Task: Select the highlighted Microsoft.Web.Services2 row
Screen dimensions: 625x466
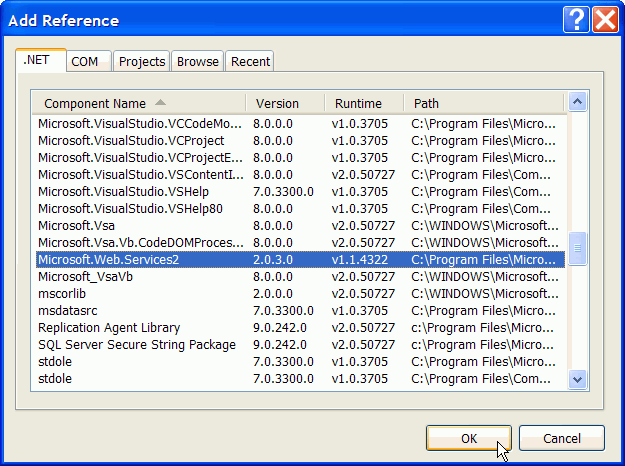Action: tap(300, 260)
